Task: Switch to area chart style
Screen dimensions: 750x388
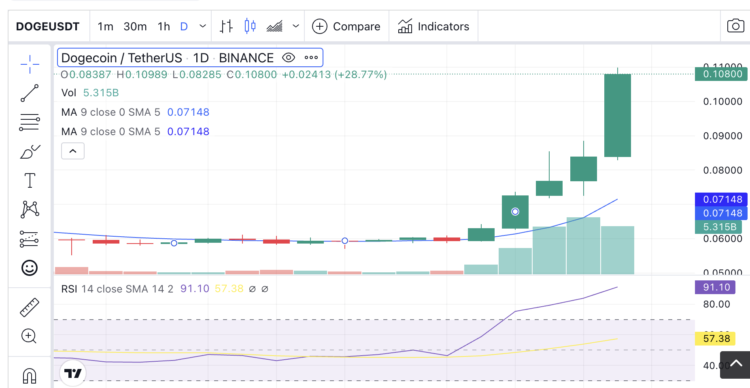Action: point(275,26)
